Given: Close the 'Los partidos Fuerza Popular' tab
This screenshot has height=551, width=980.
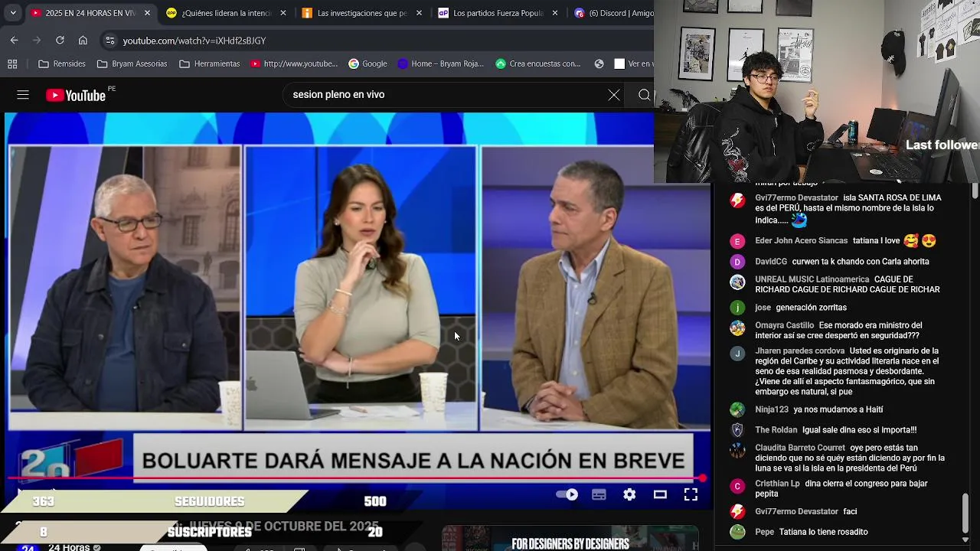Looking at the screenshot, I should [556, 13].
